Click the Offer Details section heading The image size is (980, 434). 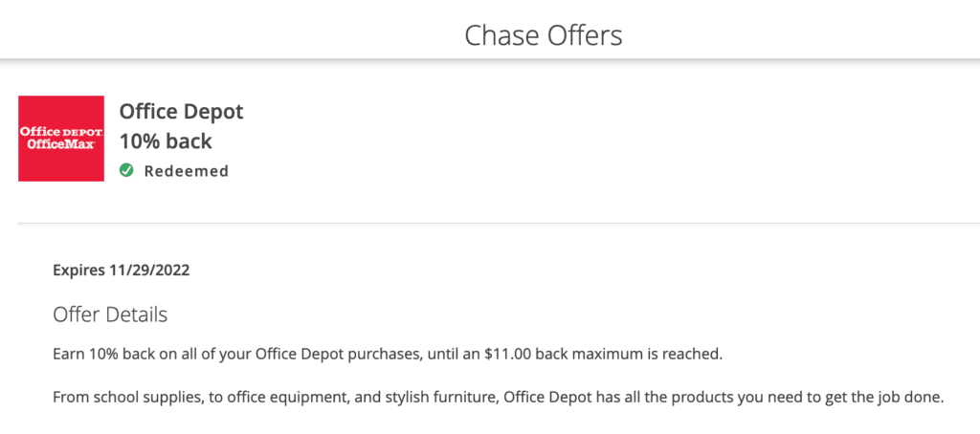pyautogui.click(x=110, y=315)
